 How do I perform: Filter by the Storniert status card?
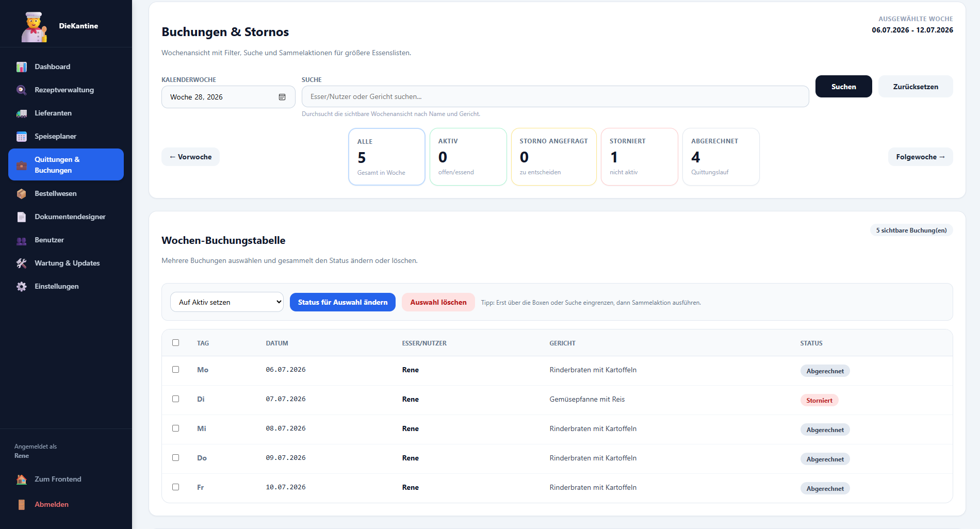640,157
